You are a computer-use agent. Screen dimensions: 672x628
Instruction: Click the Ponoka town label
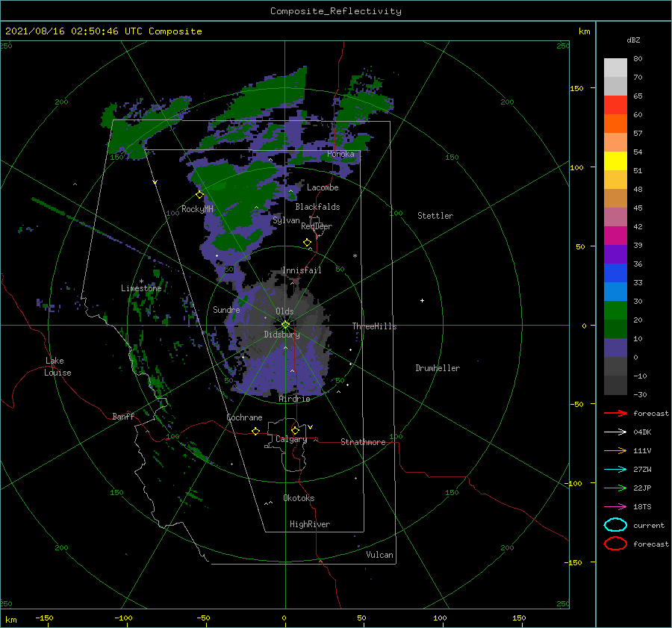click(340, 154)
